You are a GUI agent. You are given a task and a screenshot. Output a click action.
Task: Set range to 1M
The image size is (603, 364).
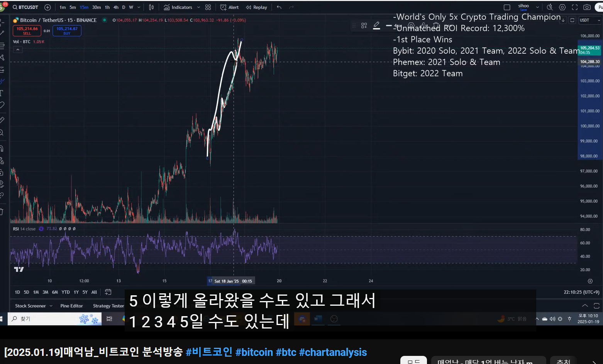click(x=36, y=292)
